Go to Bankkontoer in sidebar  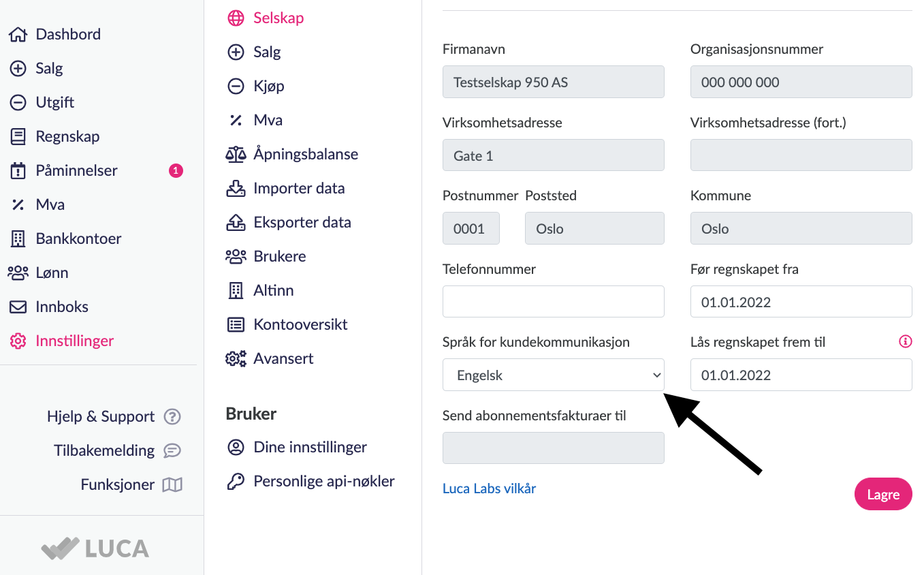coord(78,239)
